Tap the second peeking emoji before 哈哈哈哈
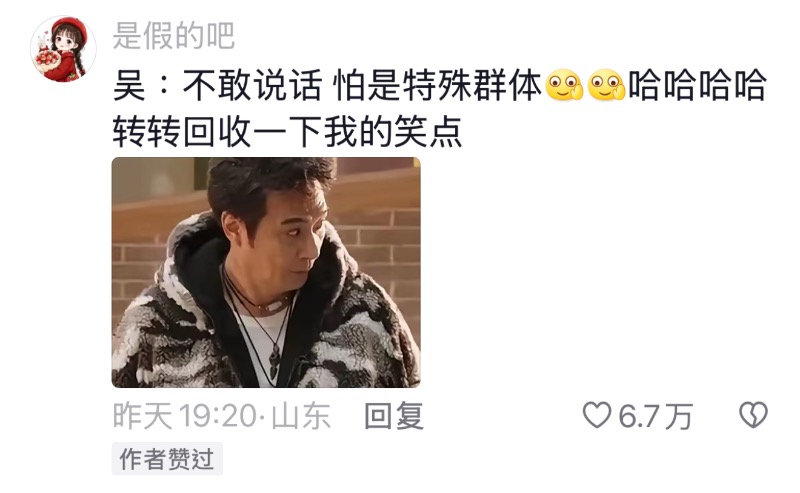This screenshot has height=493, width=800. pos(606,85)
